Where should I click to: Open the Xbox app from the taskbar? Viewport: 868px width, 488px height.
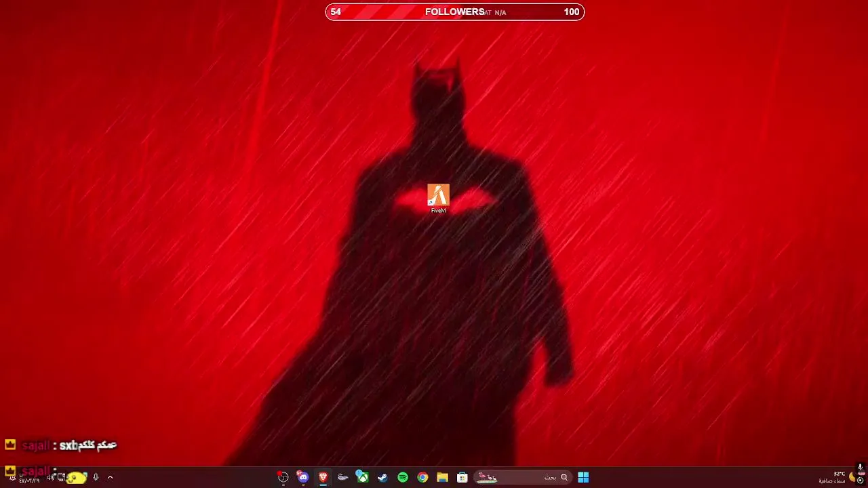click(363, 477)
